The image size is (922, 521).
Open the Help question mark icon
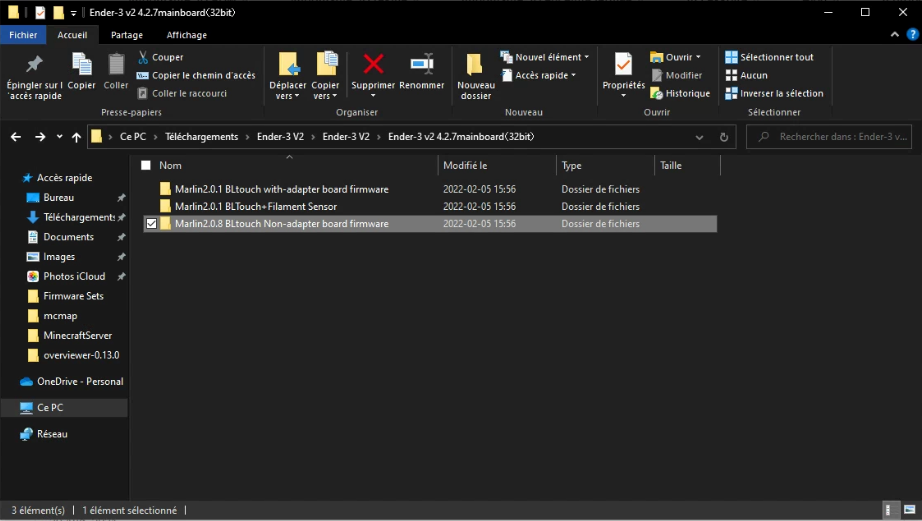(912, 35)
